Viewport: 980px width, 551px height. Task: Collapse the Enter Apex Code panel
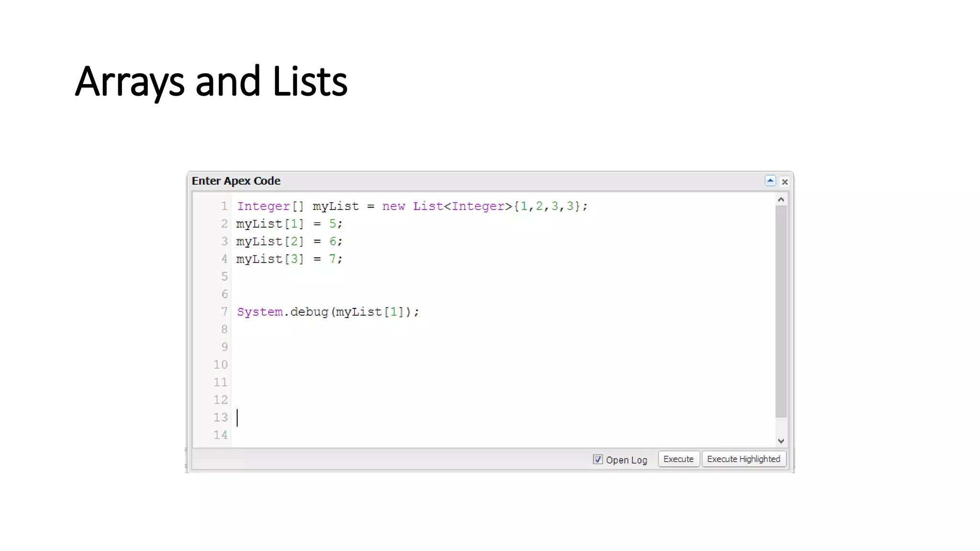pyautogui.click(x=770, y=181)
